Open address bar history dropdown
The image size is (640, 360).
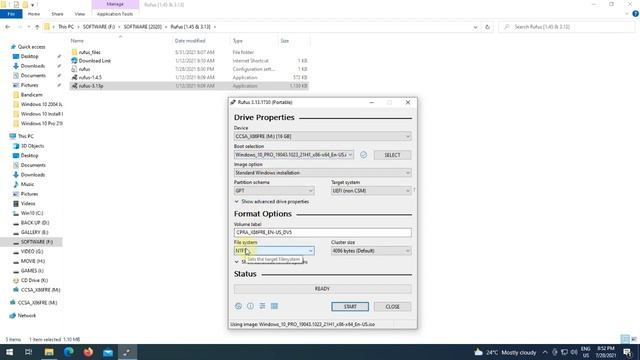click(475, 27)
